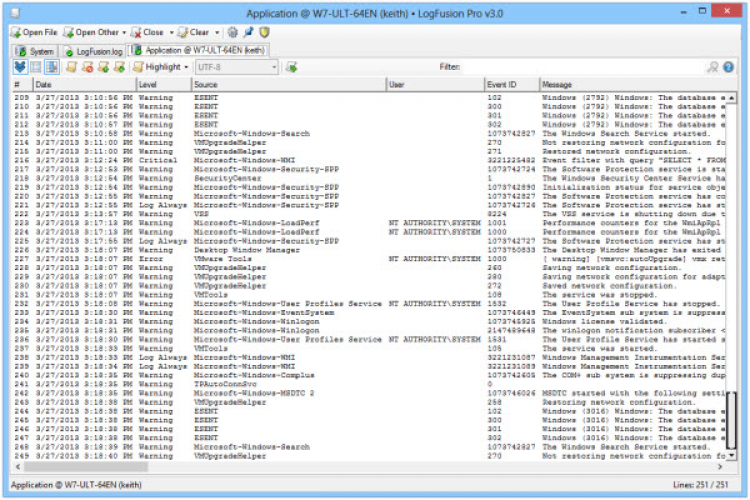Select the 'SecurityCenter' source row 218

click(369, 178)
